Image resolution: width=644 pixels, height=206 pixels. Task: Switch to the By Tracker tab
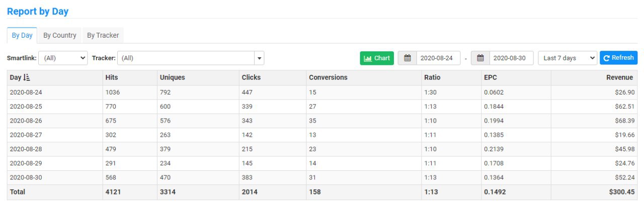(x=103, y=36)
